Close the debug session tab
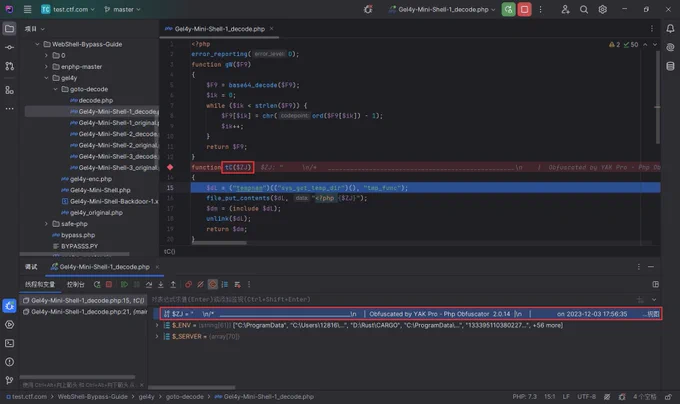 tap(157, 267)
